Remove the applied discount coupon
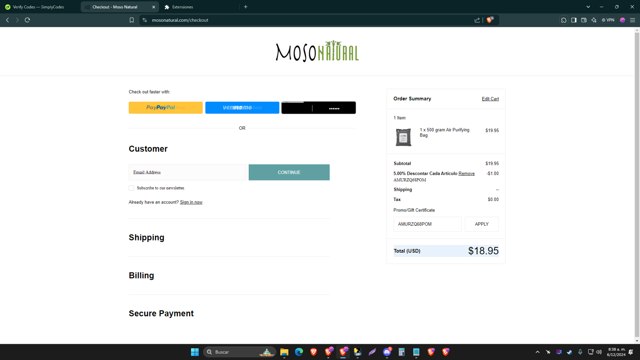Screen dimensions: 640x360 (467, 173)
